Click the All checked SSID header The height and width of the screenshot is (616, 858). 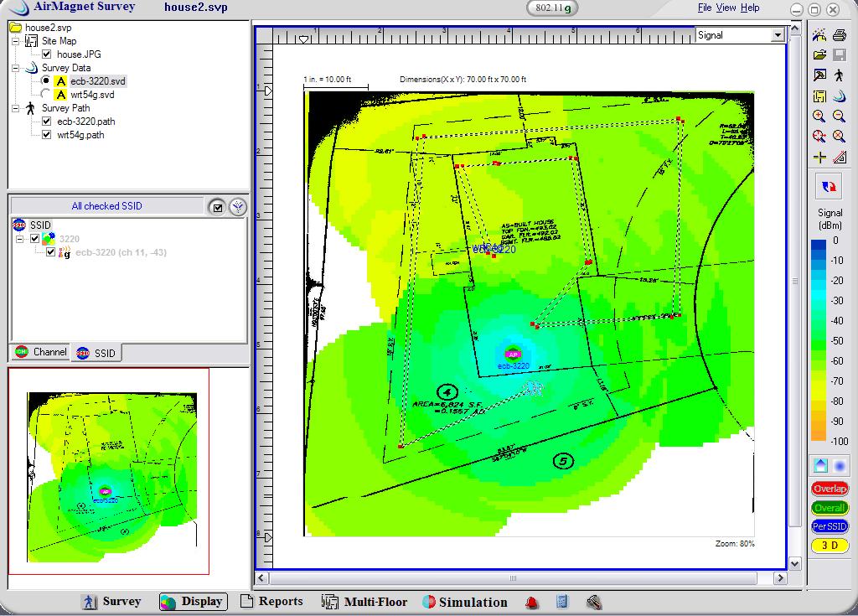(x=107, y=206)
